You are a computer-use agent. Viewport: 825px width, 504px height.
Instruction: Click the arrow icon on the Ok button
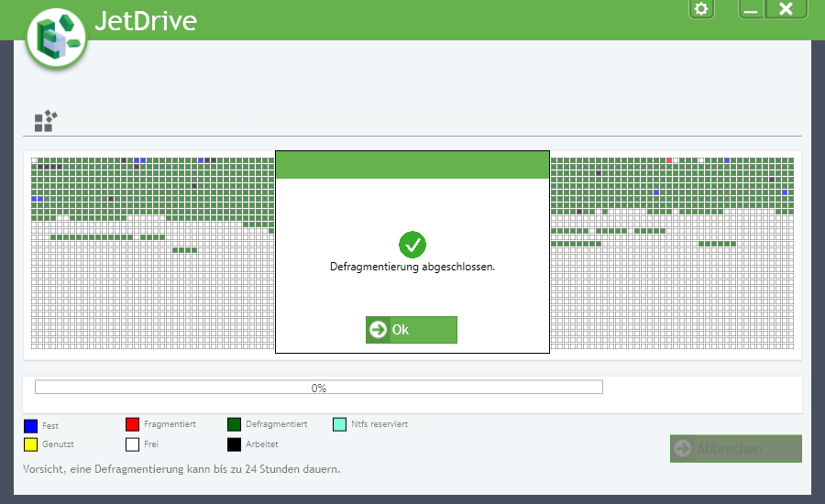pos(379,330)
